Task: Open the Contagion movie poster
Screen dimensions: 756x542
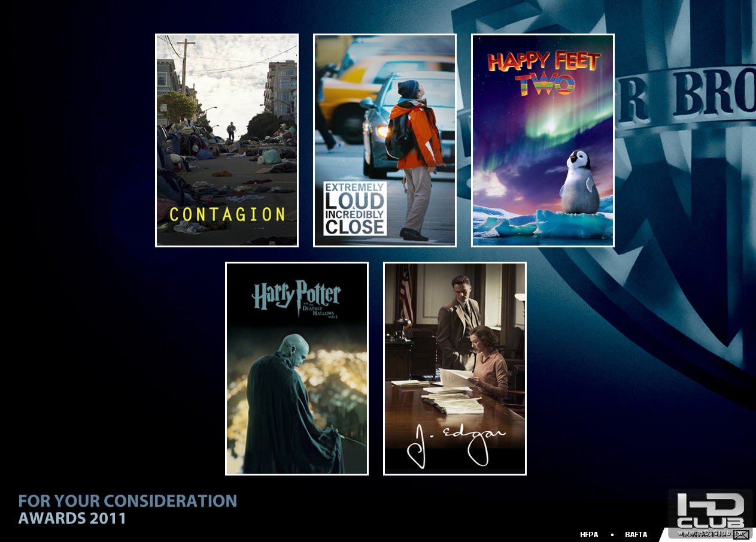Action: [227, 140]
